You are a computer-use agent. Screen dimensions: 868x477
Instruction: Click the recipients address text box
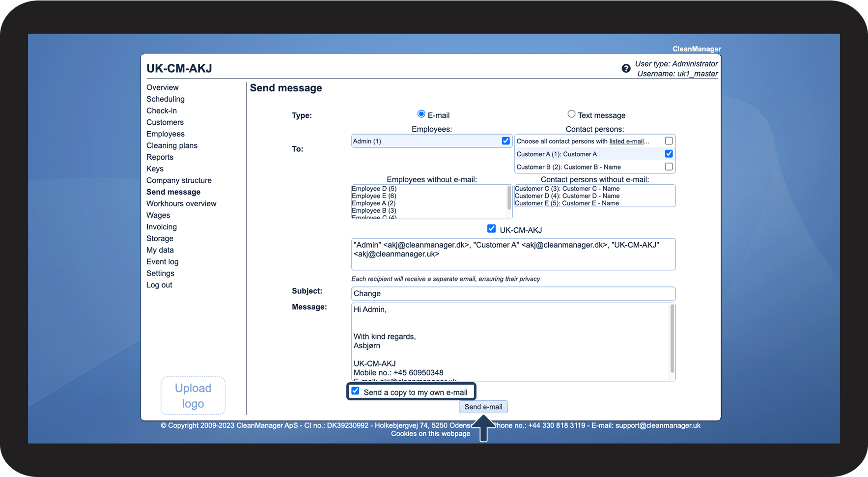coord(513,254)
